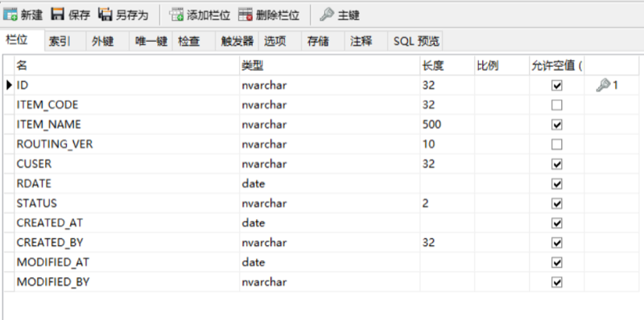Image resolution: width=644 pixels, height=320 pixels.
Task: Toggle allow-null checkbox for CUSER
Action: pos(557,164)
